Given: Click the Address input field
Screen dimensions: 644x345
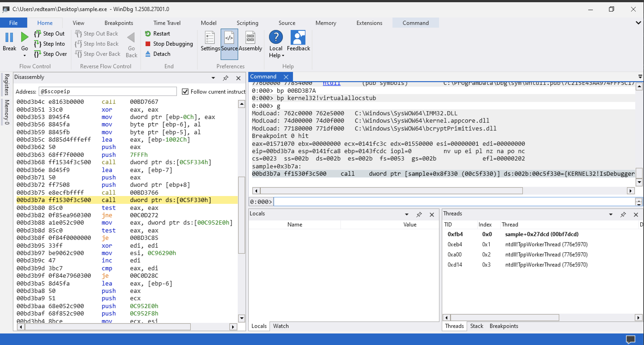Looking at the screenshot, I should [x=108, y=91].
